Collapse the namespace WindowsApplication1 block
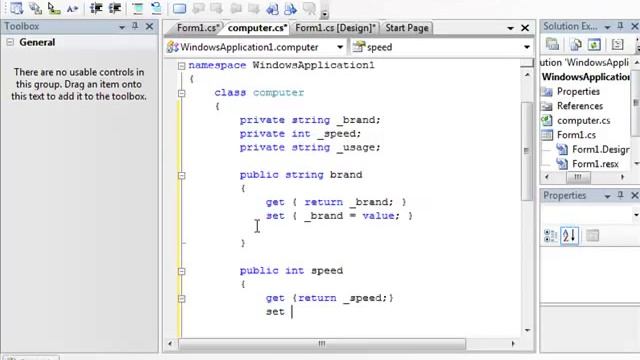This screenshot has height=360, width=640. tap(182, 66)
